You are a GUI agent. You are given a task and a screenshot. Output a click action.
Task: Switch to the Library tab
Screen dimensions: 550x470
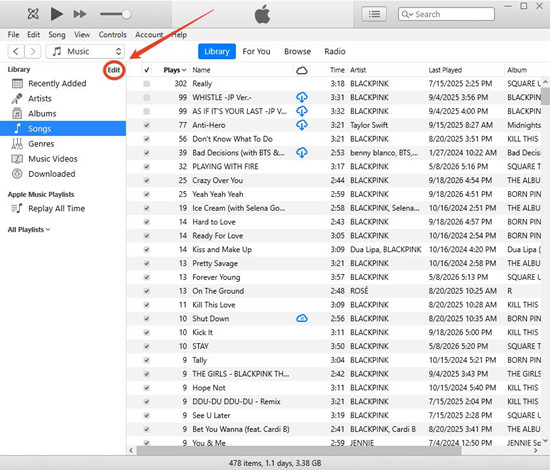pos(217,52)
